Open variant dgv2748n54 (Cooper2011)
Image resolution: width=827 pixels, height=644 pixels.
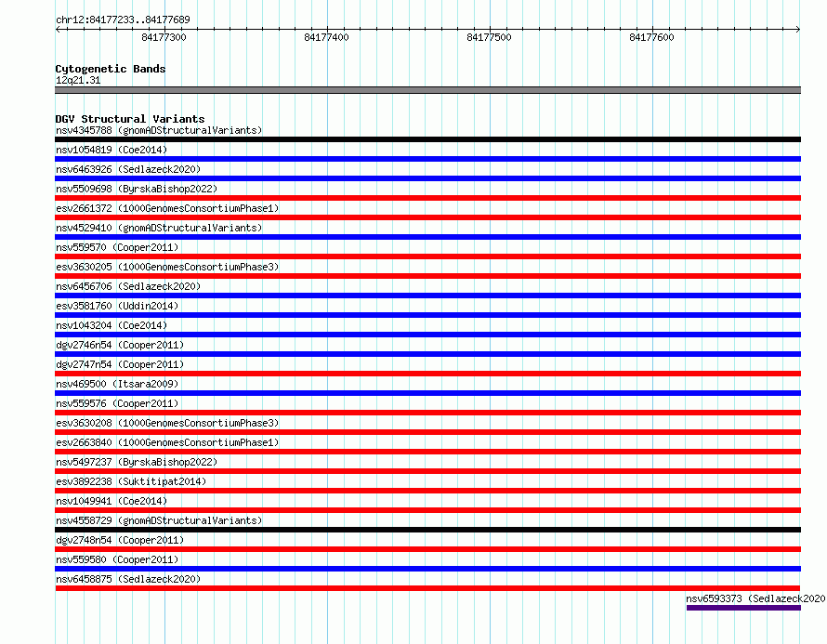coord(120,540)
